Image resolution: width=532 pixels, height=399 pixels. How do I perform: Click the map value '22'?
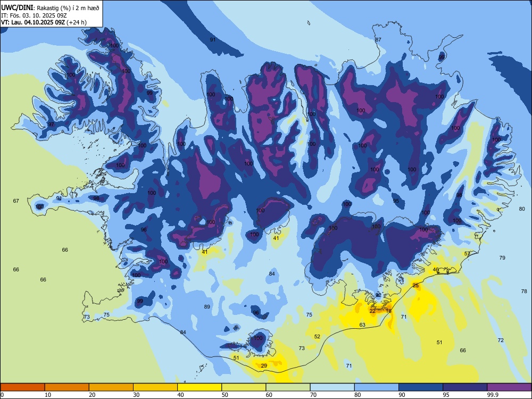372,311
